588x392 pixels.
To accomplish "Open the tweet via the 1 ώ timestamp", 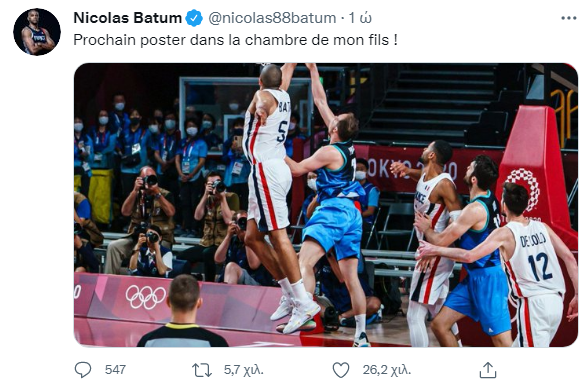I will (360, 18).
